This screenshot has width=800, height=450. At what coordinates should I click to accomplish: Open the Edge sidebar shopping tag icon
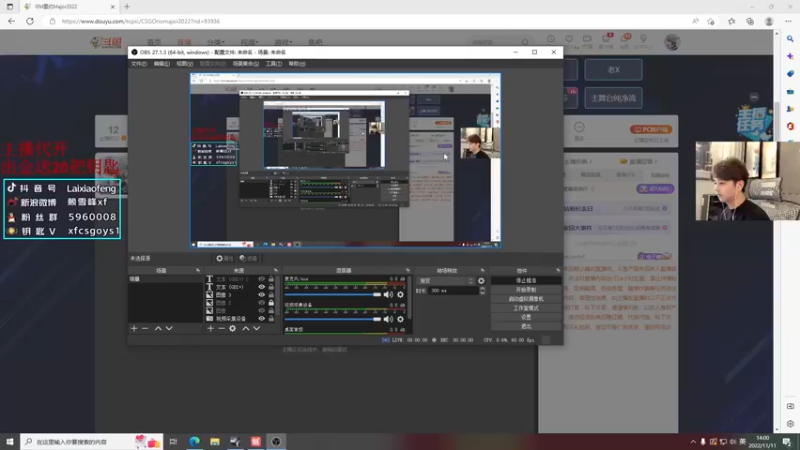(x=790, y=74)
